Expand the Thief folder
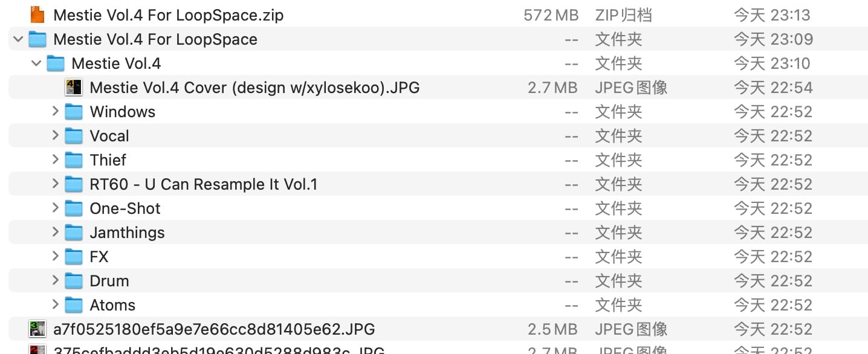Screen dimensions: 868x354 (x=55, y=159)
